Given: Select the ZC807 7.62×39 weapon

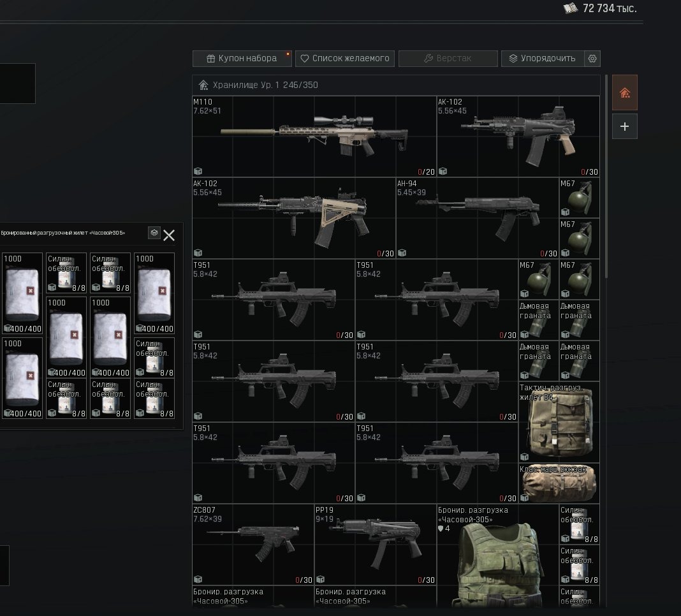Looking at the screenshot, I should click(253, 545).
